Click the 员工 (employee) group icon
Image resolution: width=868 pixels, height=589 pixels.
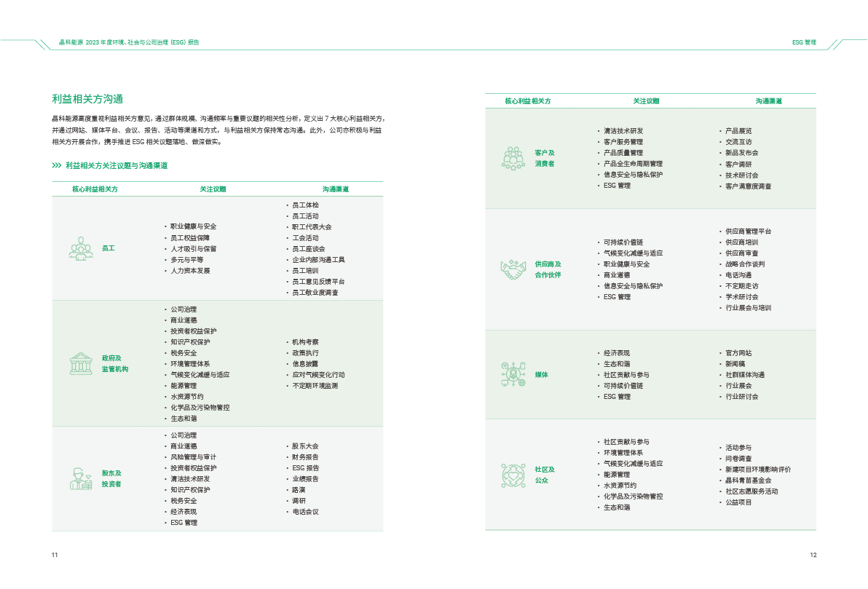[x=81, y=248]
